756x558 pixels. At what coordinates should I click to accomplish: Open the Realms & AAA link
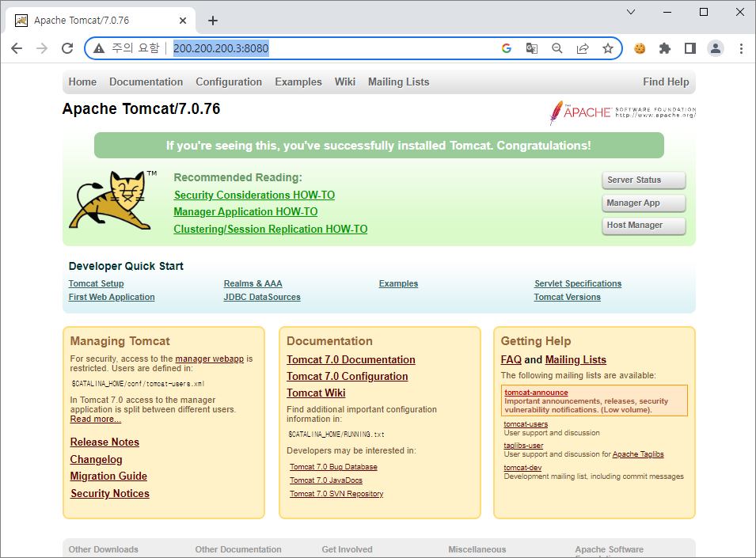(253, 284)
